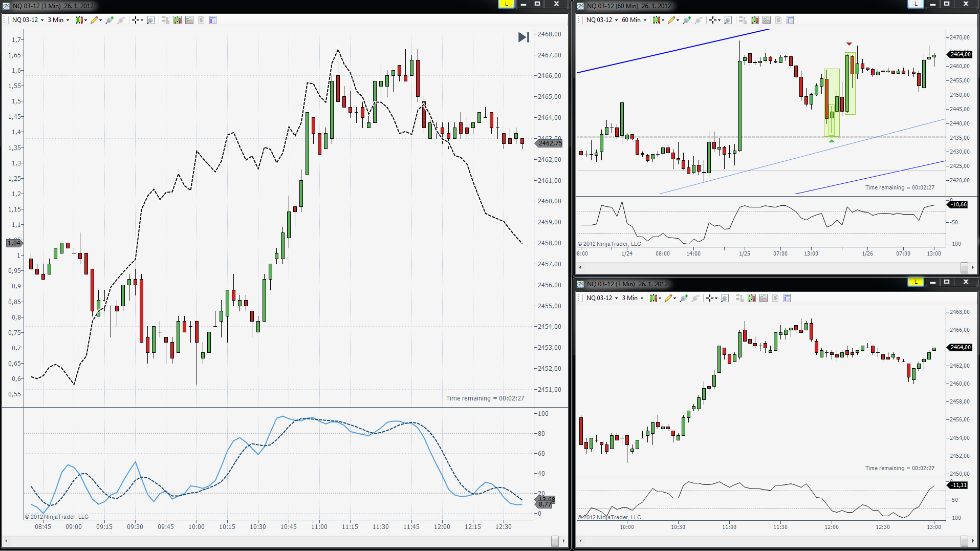Click Zoom Out icon in 60 Min chart
This screenshot has height=551, width=980.
click(698, 20)
